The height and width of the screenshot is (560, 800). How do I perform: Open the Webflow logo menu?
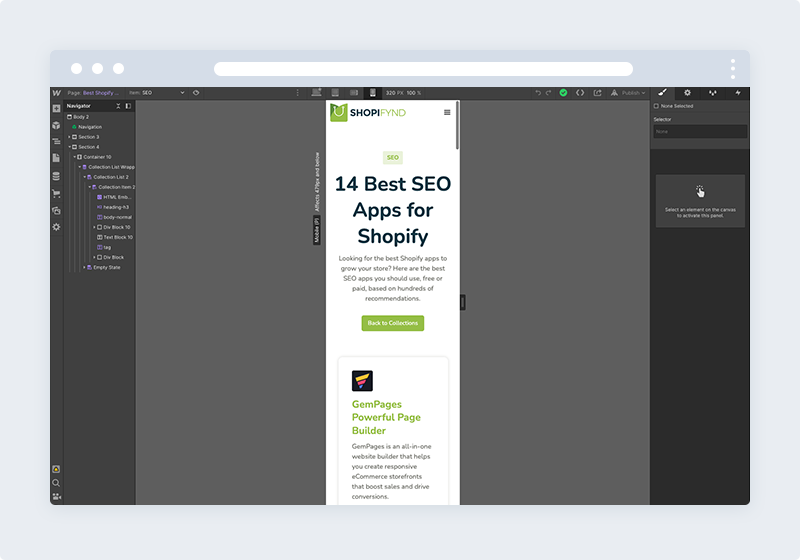pos(56,93)
